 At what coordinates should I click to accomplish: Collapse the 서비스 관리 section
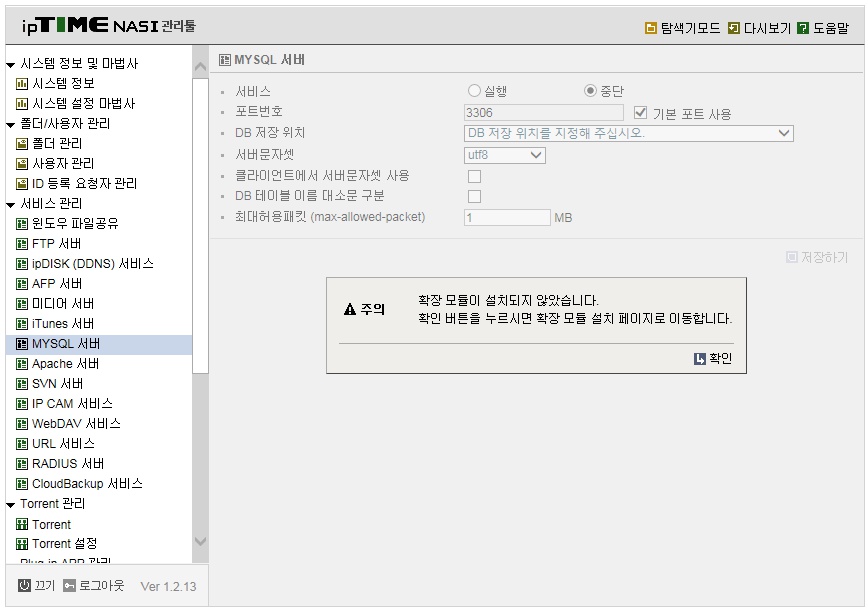tap(11, 205)
